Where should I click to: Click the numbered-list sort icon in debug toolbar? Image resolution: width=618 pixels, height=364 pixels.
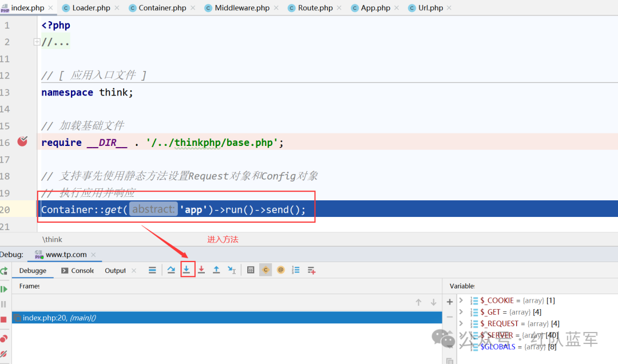pos(296,270)
